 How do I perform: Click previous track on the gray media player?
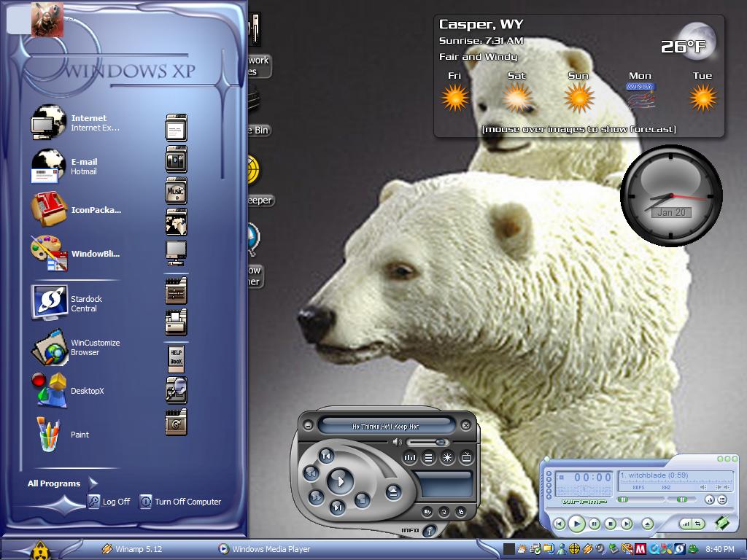(326, 456)
